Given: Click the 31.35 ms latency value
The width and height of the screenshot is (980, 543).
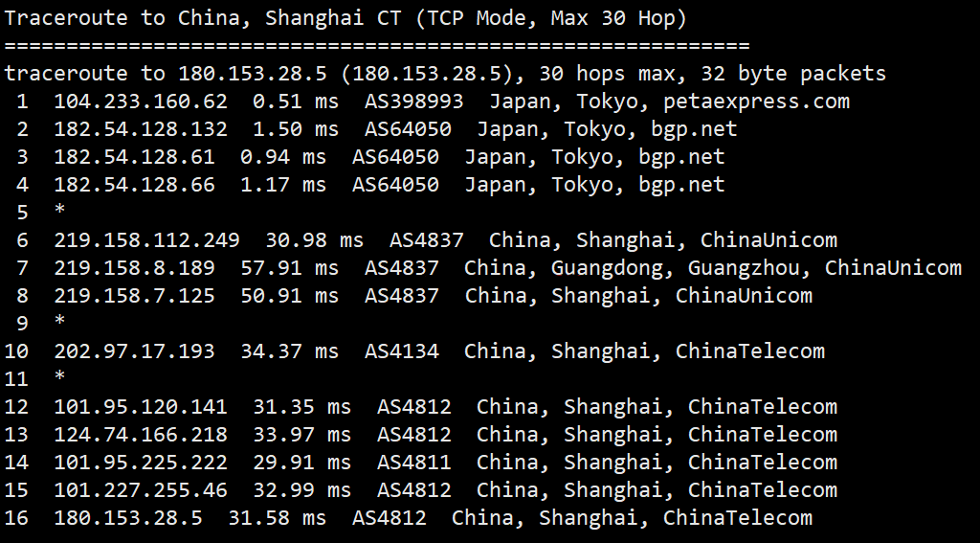Looking at the screenshot, I should [x=301, y=406].
